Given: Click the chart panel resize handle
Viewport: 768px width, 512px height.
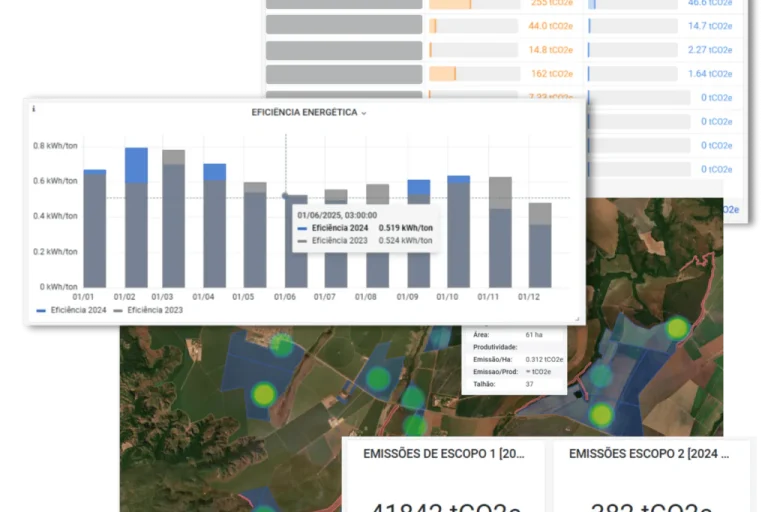Looking at the screenshot, I should tap(577, 318).
